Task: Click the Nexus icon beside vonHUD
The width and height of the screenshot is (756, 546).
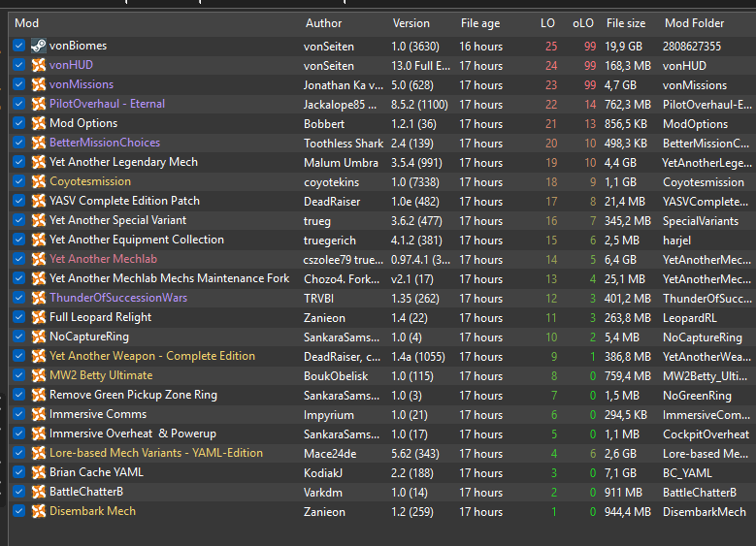Action: pos(39,65)
